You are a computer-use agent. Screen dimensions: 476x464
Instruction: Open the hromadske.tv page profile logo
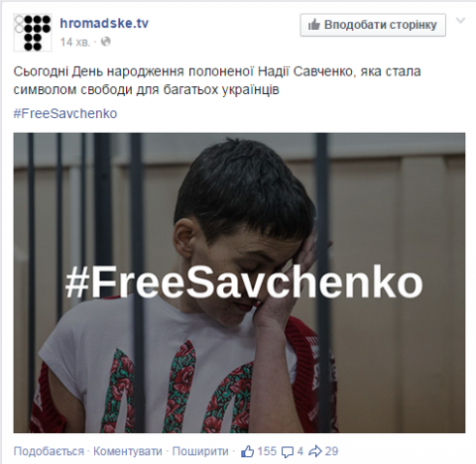point(33,32)
